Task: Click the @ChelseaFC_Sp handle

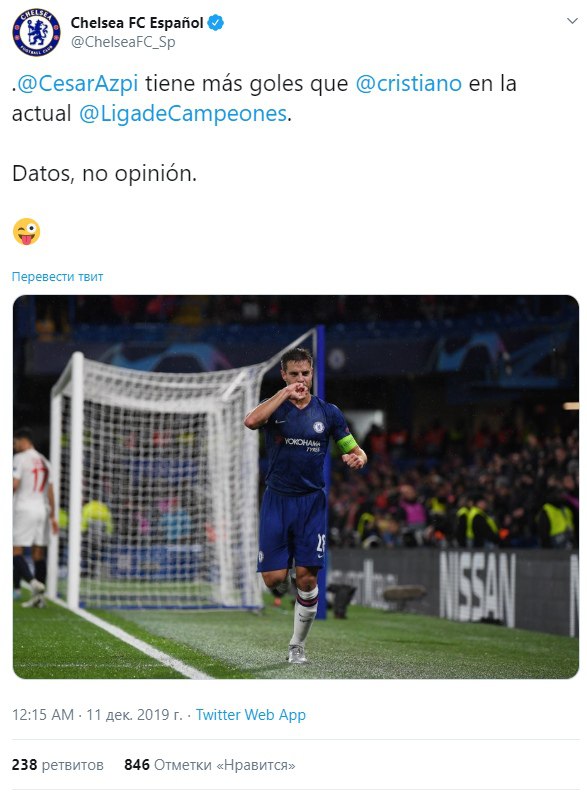Action: click(x=123, y=42)
